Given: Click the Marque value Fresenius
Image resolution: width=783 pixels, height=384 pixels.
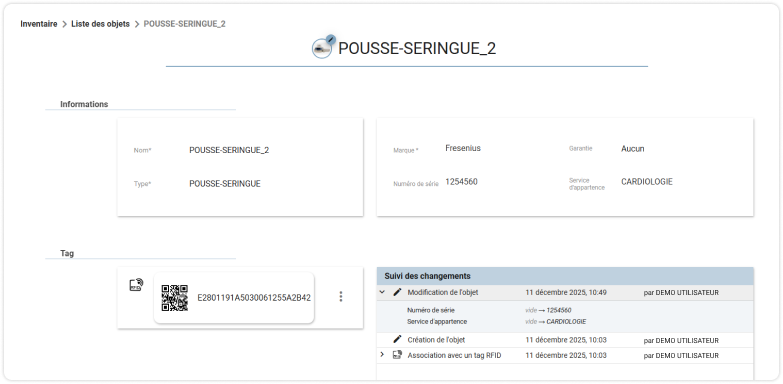Looking at the screenshot, I should click(463, 148).
